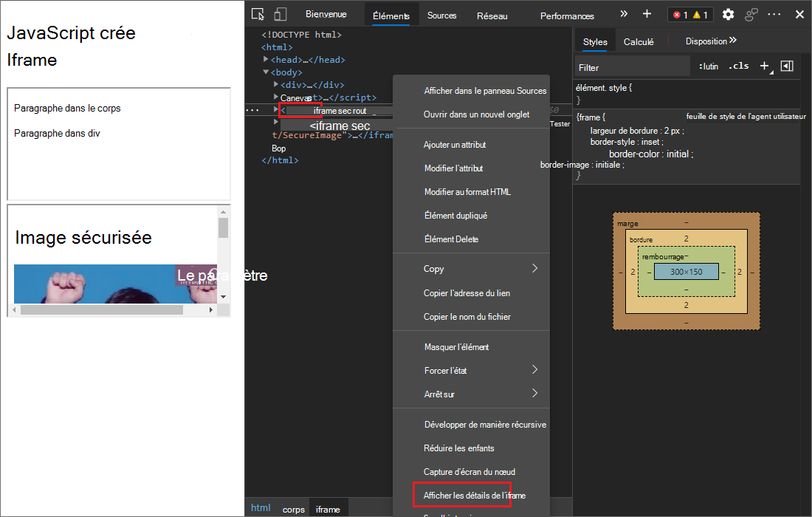The width and height of the screenshot is (812, 517).
Task: Click iframe vertical scrollbar up arrow
Action: click(x=223, y=211)
